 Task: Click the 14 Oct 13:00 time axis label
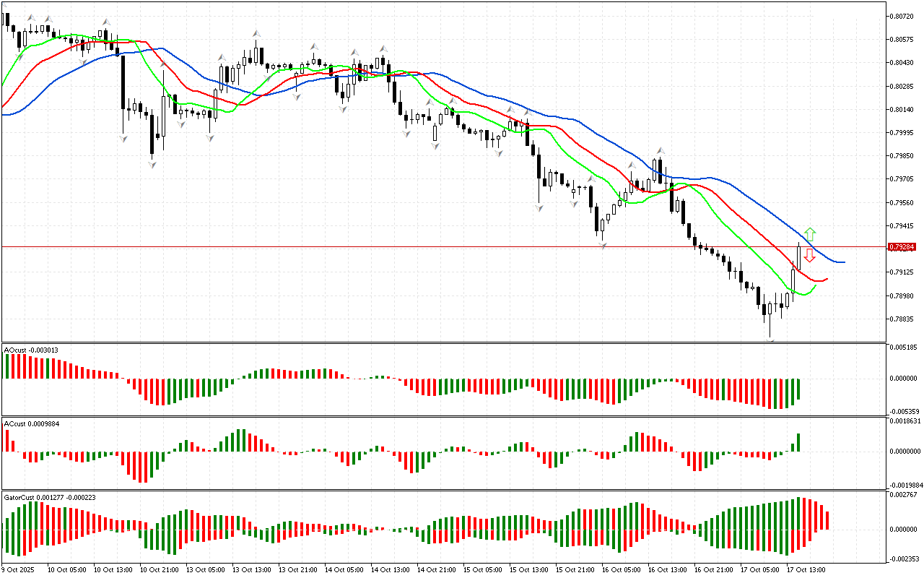[389, 569]
